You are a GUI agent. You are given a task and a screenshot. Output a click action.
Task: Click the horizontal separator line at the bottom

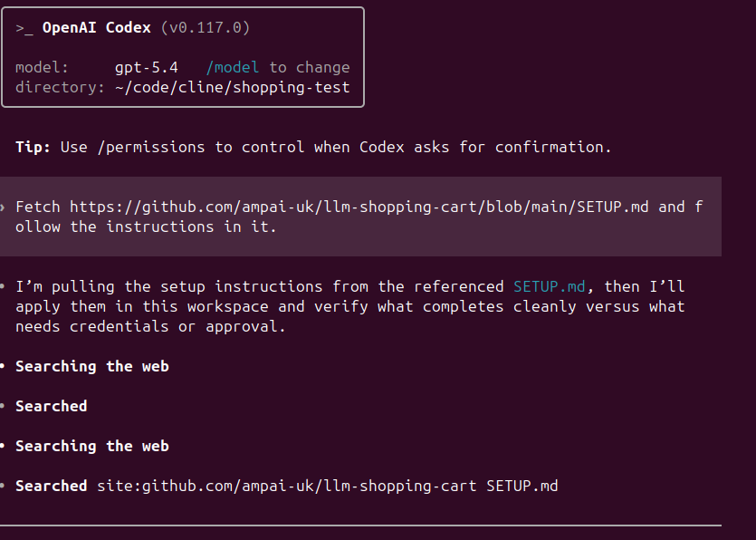tap(360, 525)
